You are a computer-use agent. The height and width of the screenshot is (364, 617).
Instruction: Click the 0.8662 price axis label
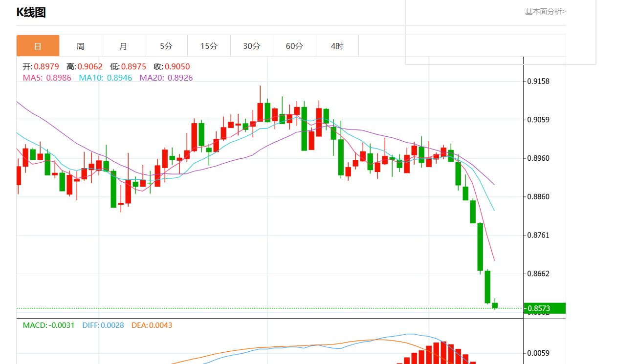pos(538,274)
